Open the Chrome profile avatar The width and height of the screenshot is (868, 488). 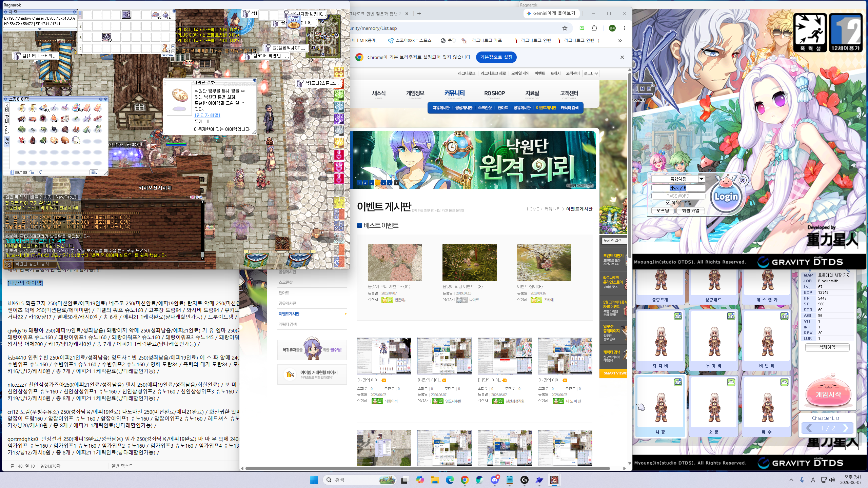pyautogui.click(x=612, y=28)
